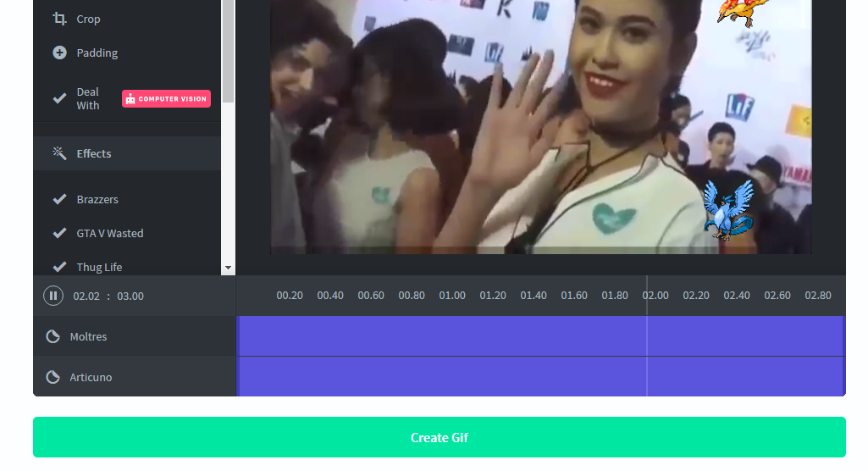The width and height of the screenshot is (868, 471).
Task: Jump to 02.40 on the timeline ruler
Action: click(x=737, y=296)
